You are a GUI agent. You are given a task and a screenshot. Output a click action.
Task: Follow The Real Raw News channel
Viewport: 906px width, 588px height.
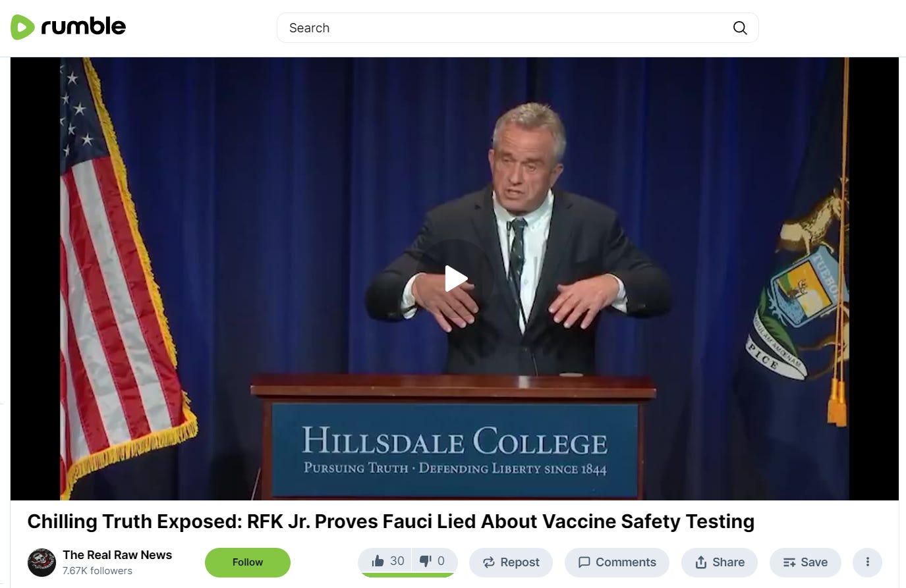click(248, 562)
